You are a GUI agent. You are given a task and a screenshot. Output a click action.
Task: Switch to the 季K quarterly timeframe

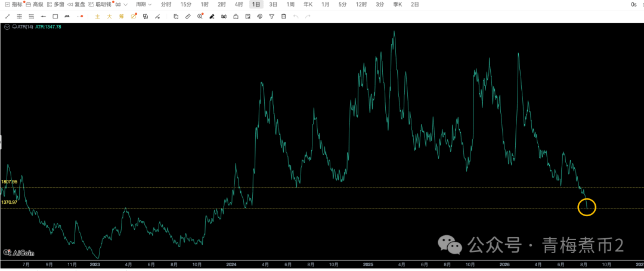click(x=398, y=5)
